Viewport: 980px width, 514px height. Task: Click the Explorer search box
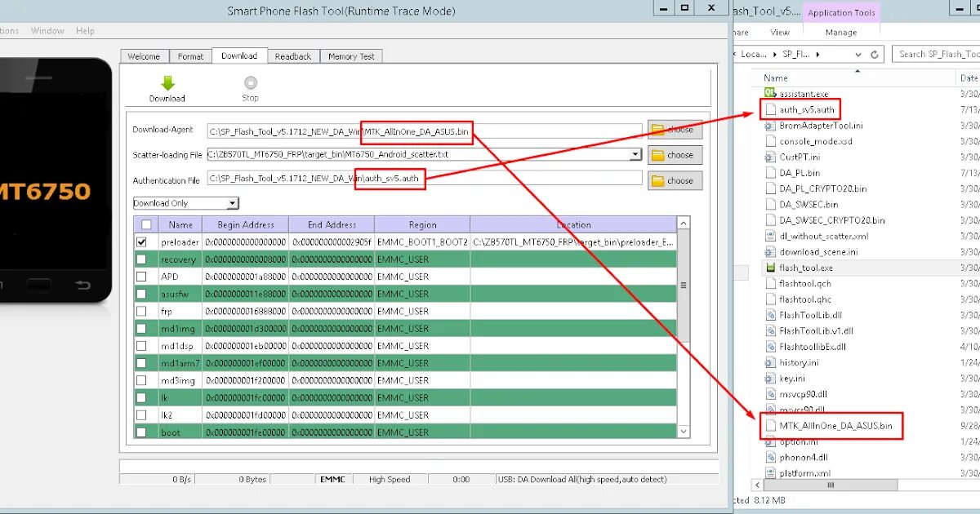tap(935, 55)
